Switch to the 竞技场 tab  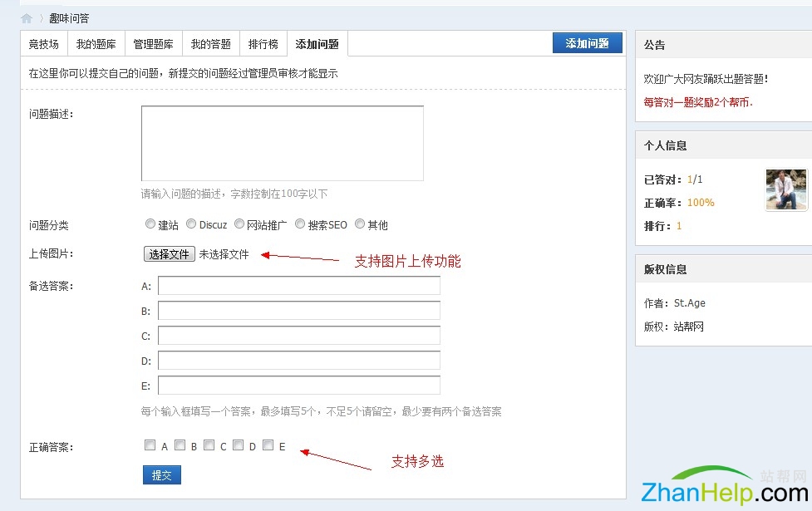[44, 44]
